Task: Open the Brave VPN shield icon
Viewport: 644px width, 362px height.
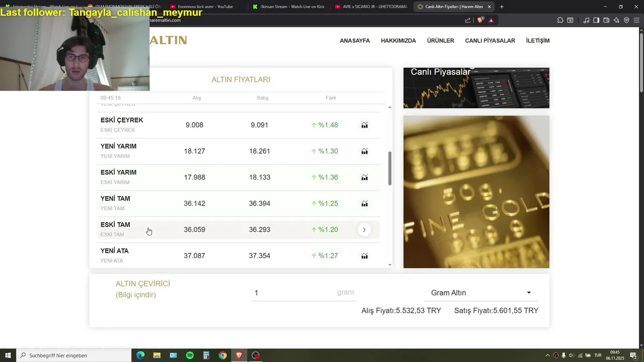Action: coord(626,20)
